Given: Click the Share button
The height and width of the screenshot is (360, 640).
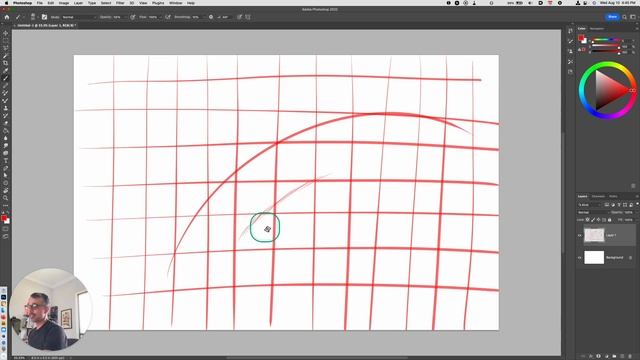Looking at the screenshot, I should [612, 17].
